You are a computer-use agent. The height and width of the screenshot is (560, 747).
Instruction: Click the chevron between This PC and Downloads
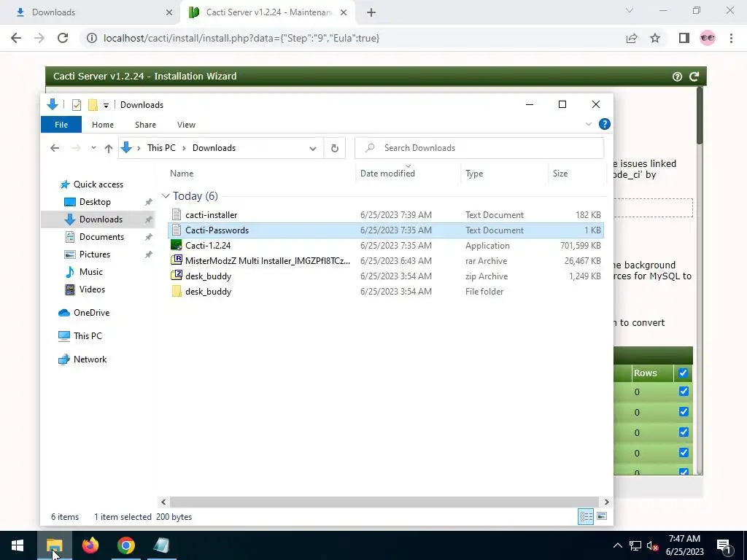click(184, 148)
